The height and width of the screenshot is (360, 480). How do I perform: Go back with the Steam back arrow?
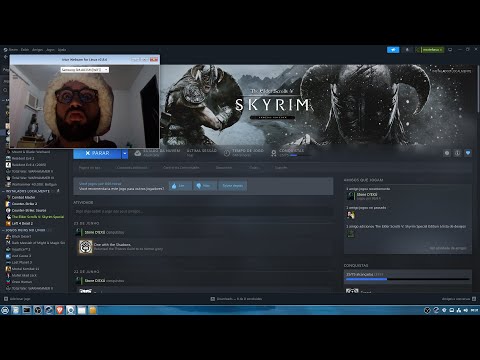[5, 57]
